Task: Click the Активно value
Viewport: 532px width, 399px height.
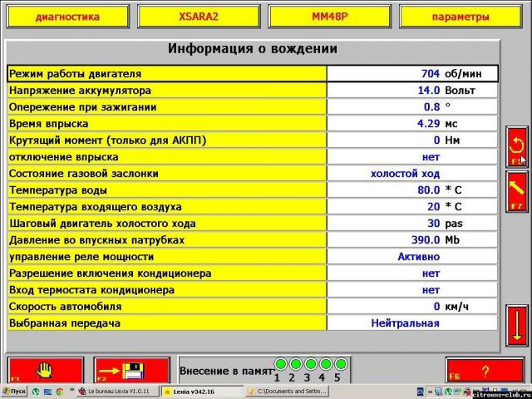Action: 419,257
